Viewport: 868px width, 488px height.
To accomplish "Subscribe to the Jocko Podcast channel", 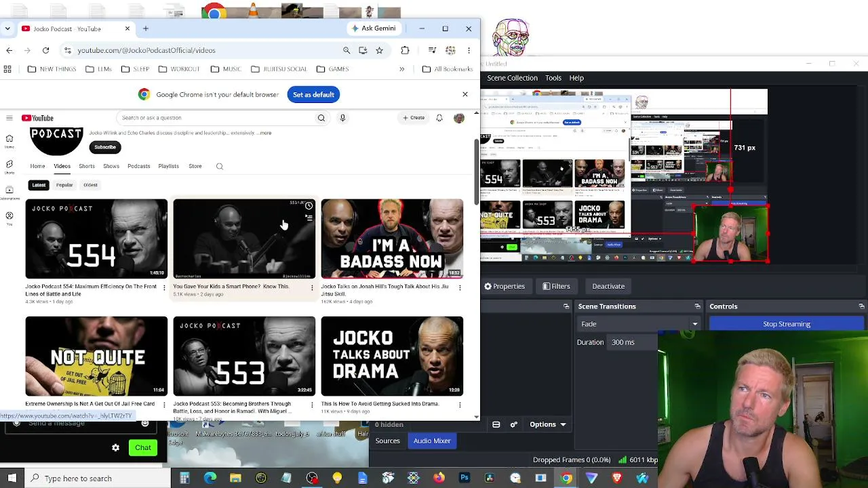I will tap(105, 147).
